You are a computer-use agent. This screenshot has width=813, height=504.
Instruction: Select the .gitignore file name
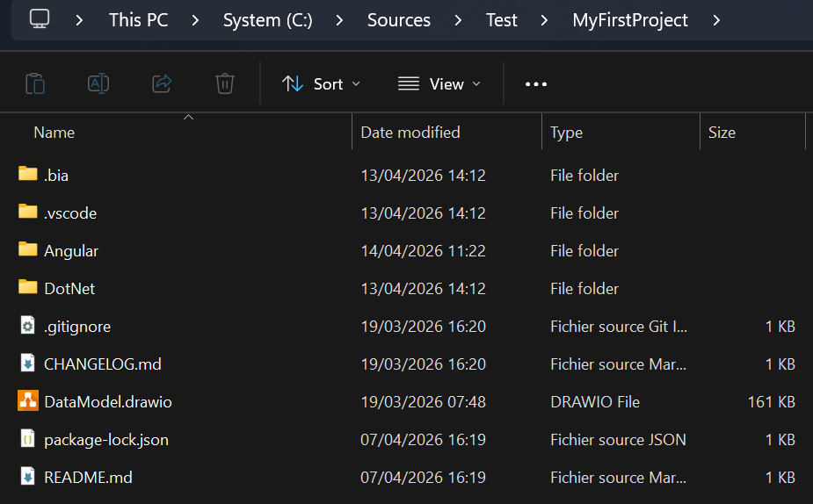point(77,327)
